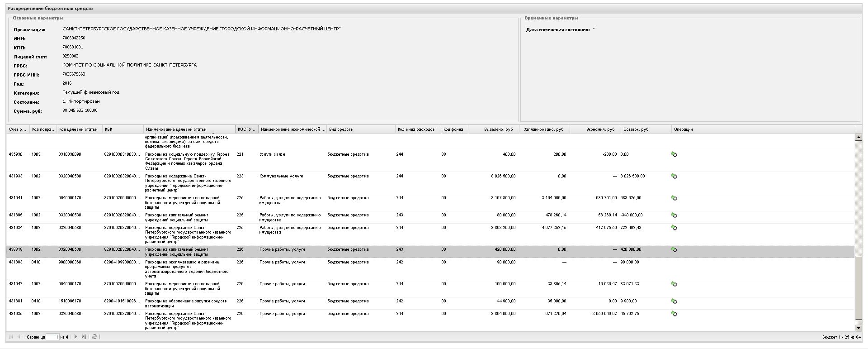Sort by the 'Код подра...' column header
Image resolution: width=868 pixels, height=349 pixels.
coord(43,129)
